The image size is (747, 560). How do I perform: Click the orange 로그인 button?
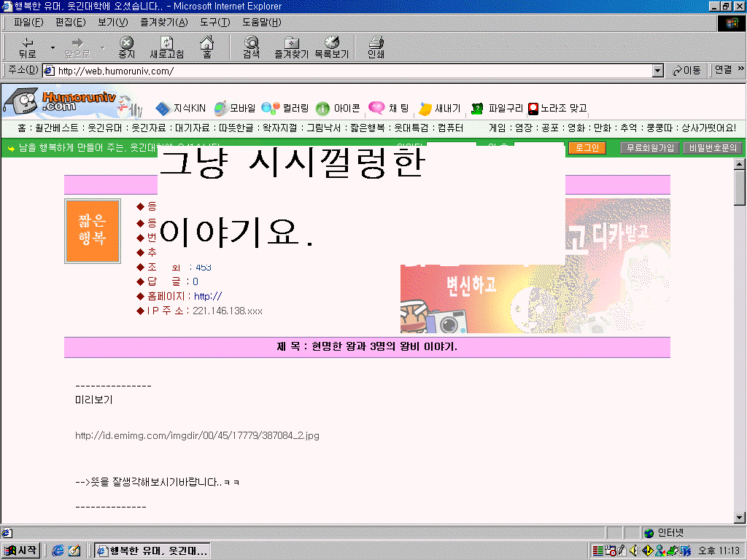(587, 148)
